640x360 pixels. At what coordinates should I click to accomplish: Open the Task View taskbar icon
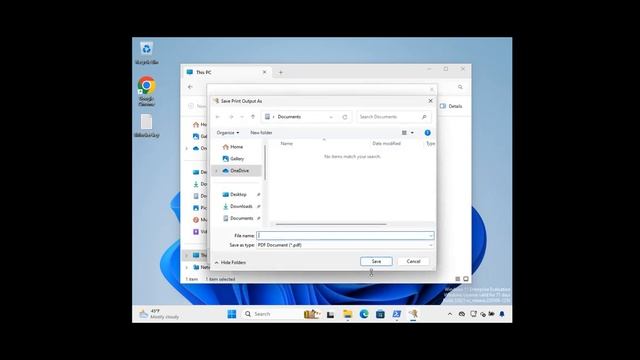330,314
